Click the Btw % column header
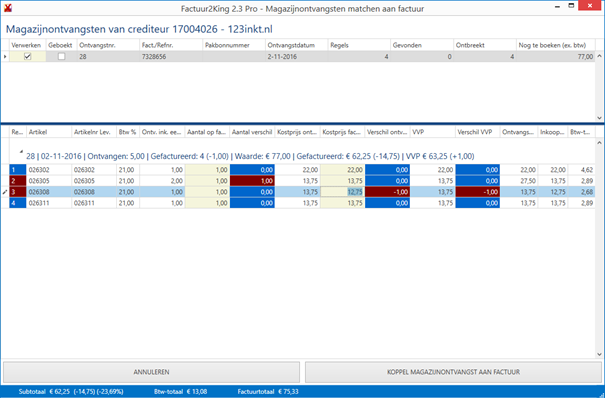Screen dimensions: 605x398 [128, 132]
